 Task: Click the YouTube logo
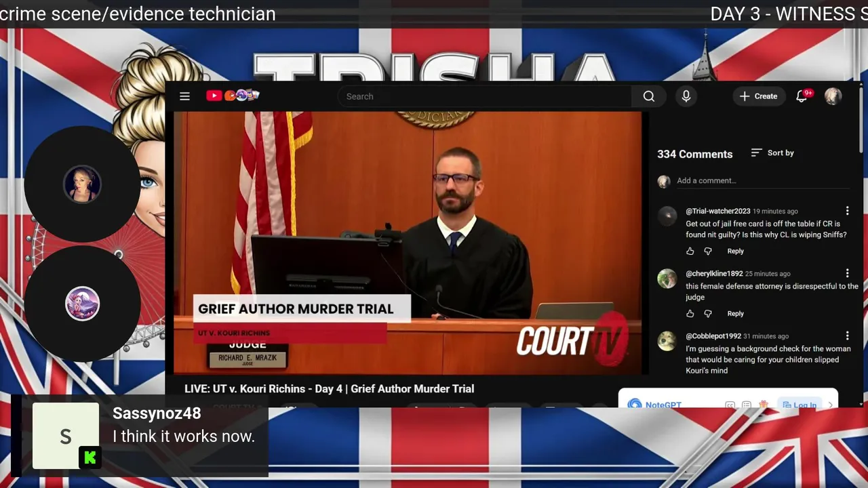[x=233, y=96]
